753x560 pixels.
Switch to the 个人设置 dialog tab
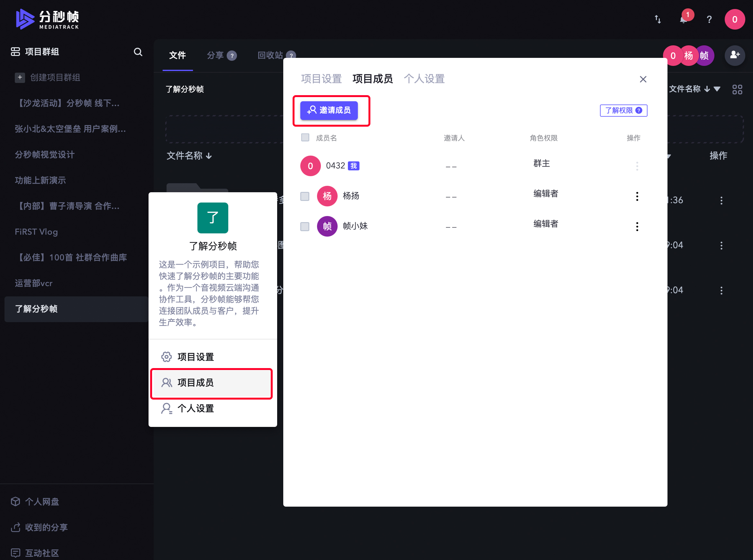[424, 79]
